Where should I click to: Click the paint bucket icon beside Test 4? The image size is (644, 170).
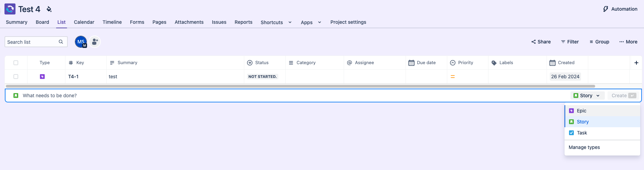49,9
